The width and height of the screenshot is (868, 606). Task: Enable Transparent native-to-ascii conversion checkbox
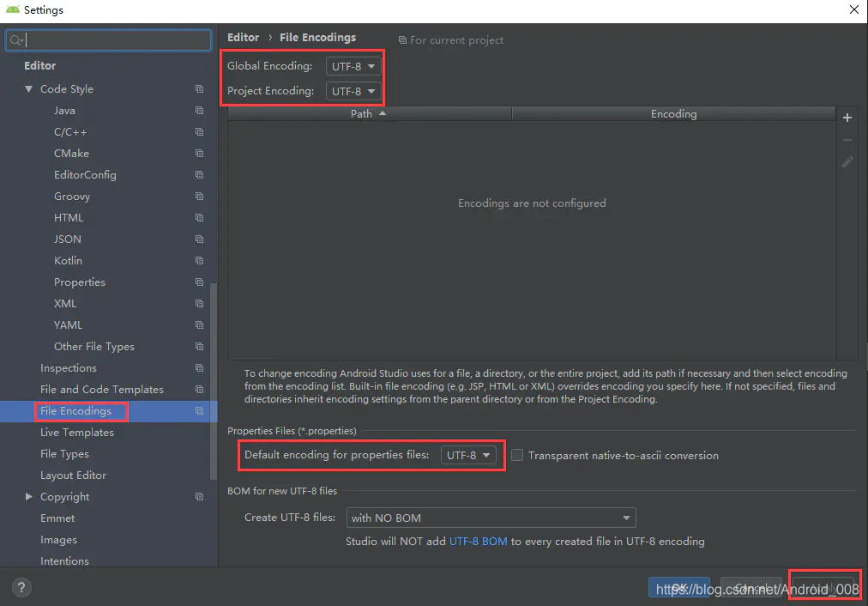517,455
